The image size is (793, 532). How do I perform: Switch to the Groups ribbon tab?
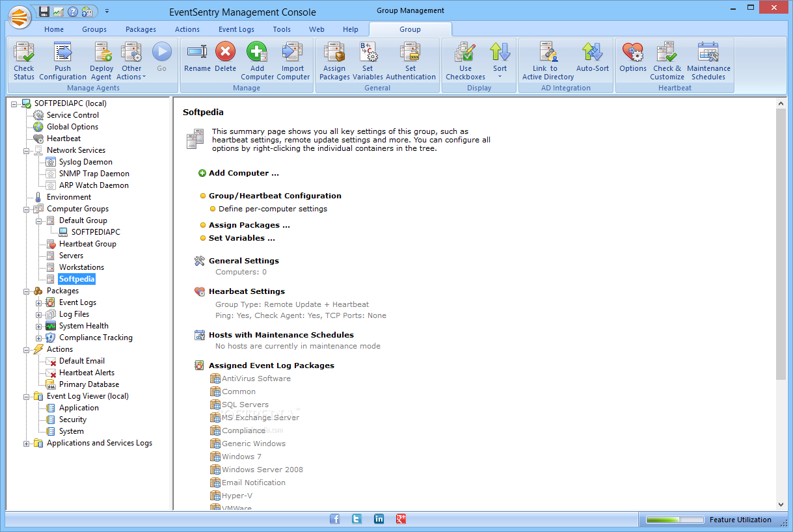(x=94, y=29)
